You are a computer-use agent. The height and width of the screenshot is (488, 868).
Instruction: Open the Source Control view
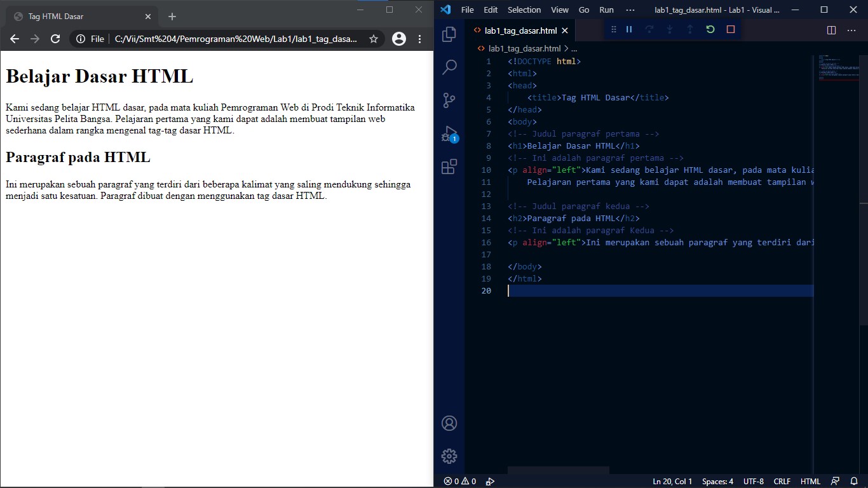(x=449, y=100)
